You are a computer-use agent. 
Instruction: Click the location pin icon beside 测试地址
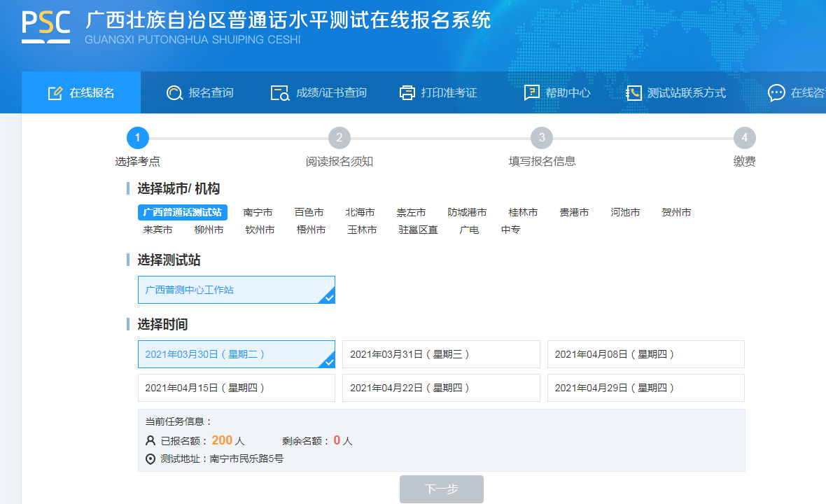pos(150,459)
